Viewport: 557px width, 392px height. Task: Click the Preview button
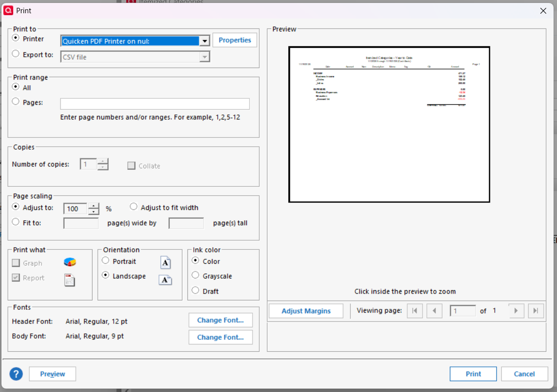(x=52, y=374)
